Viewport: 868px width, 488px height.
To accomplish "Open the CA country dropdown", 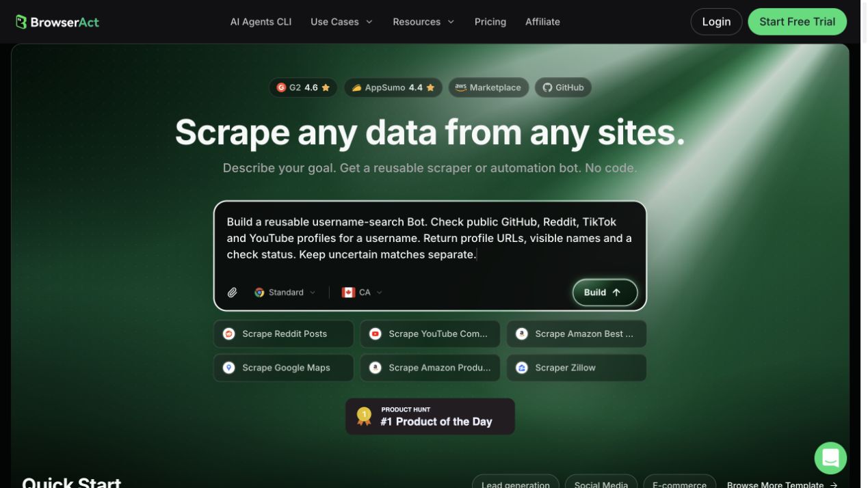I will point(363,293).
